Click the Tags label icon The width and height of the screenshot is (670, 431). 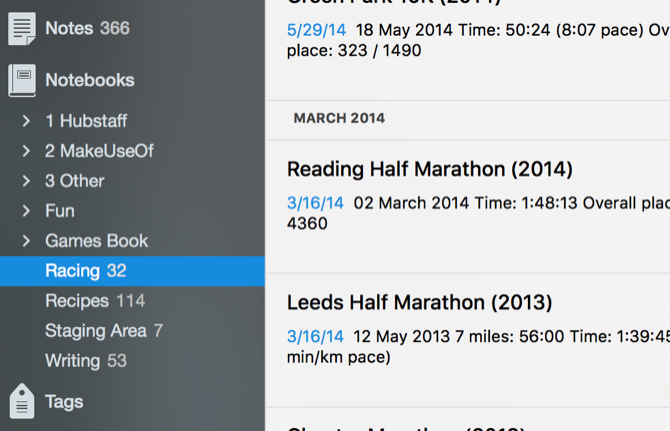22,401
